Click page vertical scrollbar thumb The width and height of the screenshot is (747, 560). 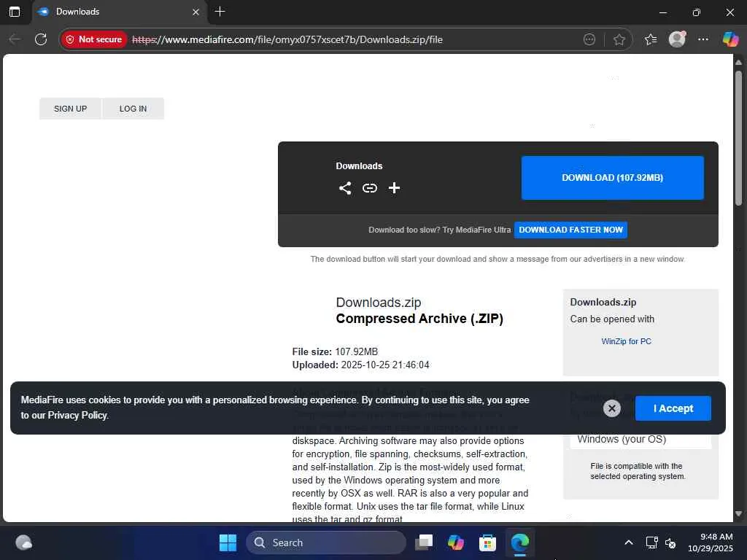coord(738,138)
